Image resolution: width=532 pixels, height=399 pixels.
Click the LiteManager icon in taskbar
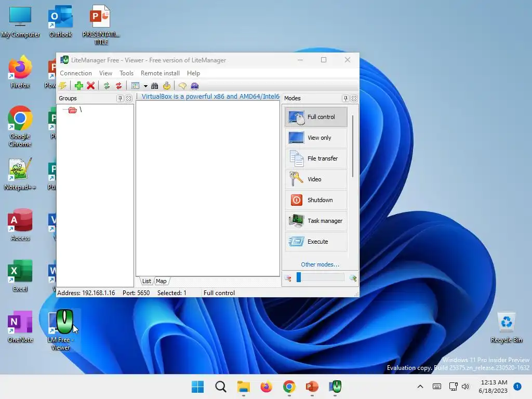335,387
